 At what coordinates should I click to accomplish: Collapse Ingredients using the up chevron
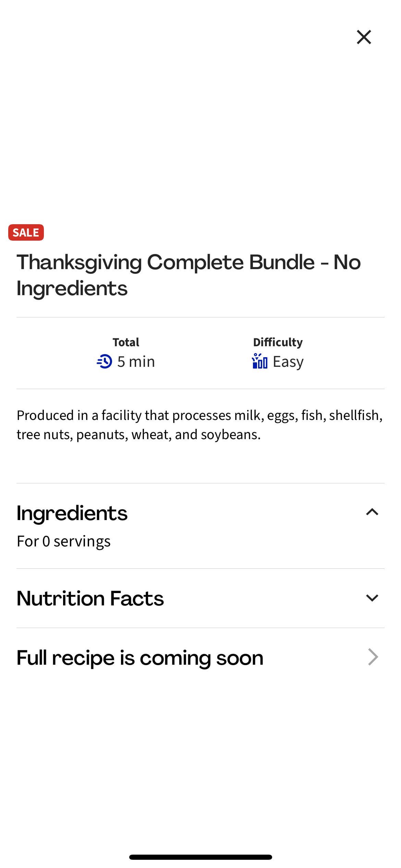372,512
